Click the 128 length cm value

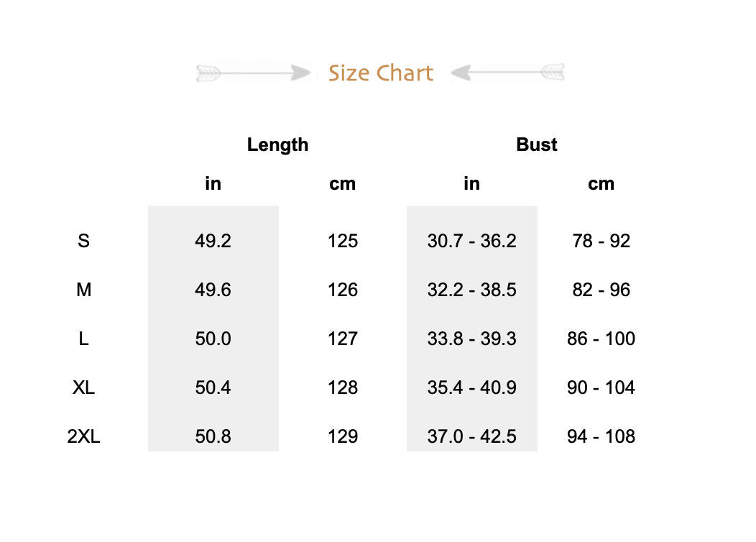click(342, 387)
